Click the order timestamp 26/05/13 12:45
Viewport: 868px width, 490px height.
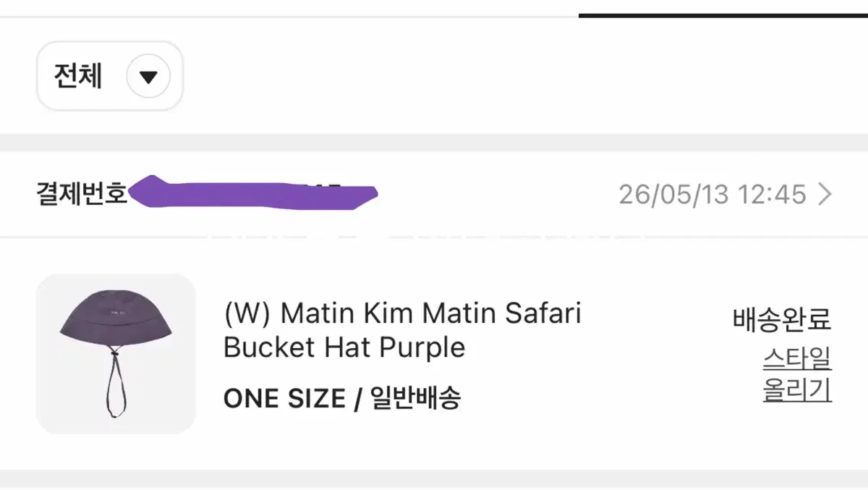tap(712, 194)
